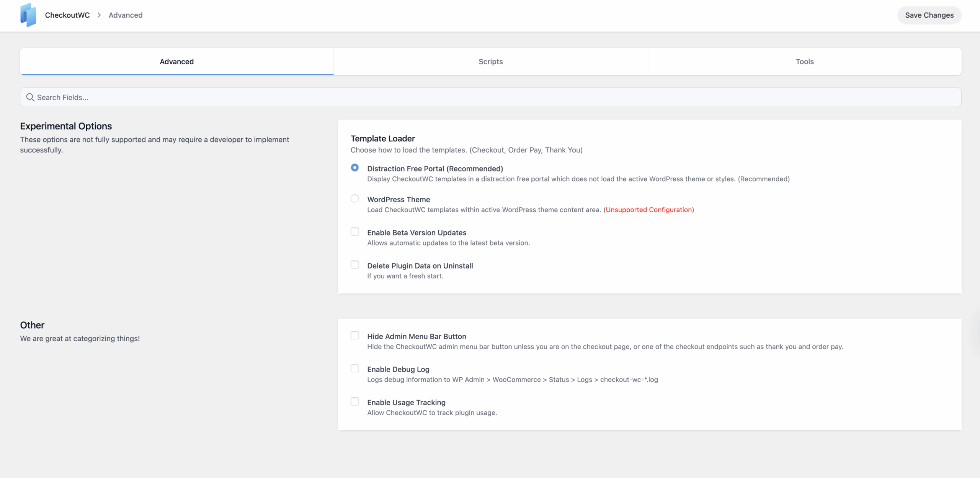Click the breadcrumb chevron arrow
Viewport: 980px width, 478px height.
[x=99, y=15]
